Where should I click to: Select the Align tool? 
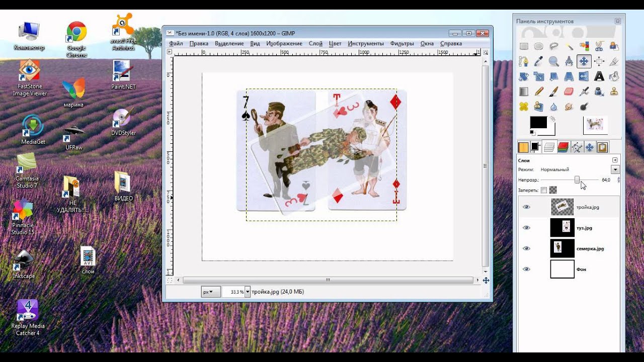tap(599, 61)
